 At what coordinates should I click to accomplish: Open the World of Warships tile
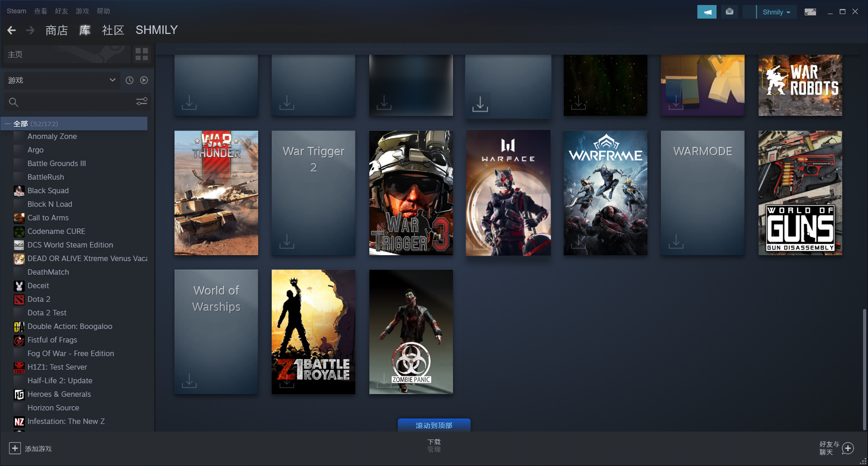pyautogui.click(x=216, y=332)
